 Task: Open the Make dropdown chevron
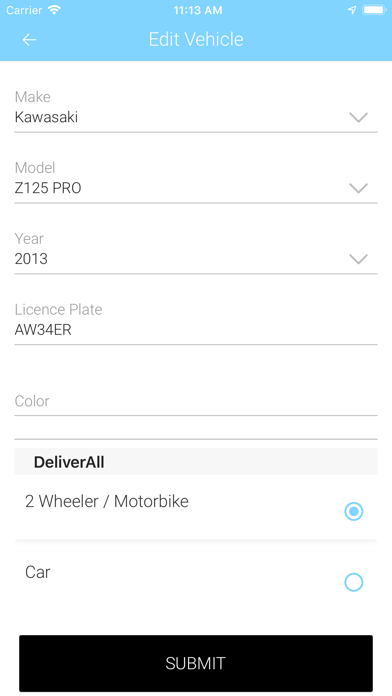click(358, 117)
